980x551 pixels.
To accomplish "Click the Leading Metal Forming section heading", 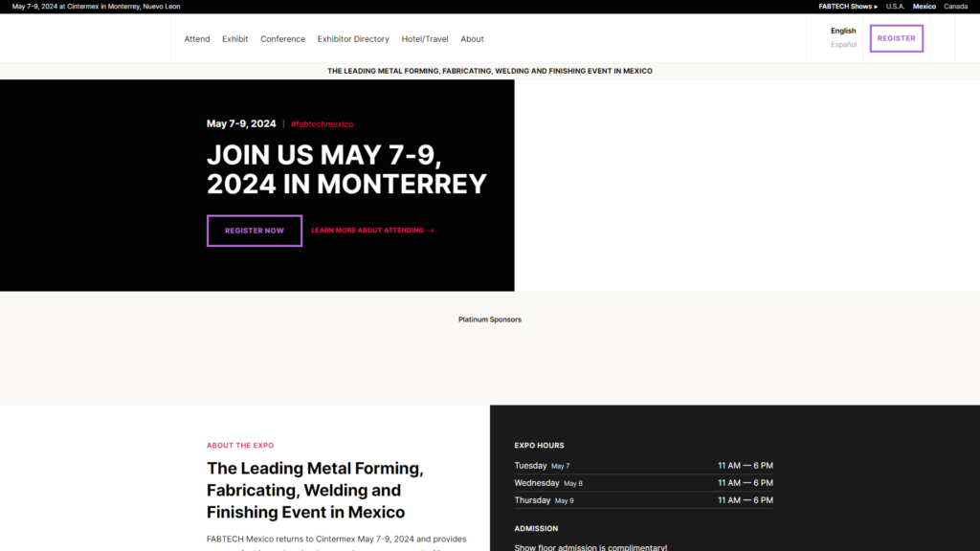I will coord(315,491).
